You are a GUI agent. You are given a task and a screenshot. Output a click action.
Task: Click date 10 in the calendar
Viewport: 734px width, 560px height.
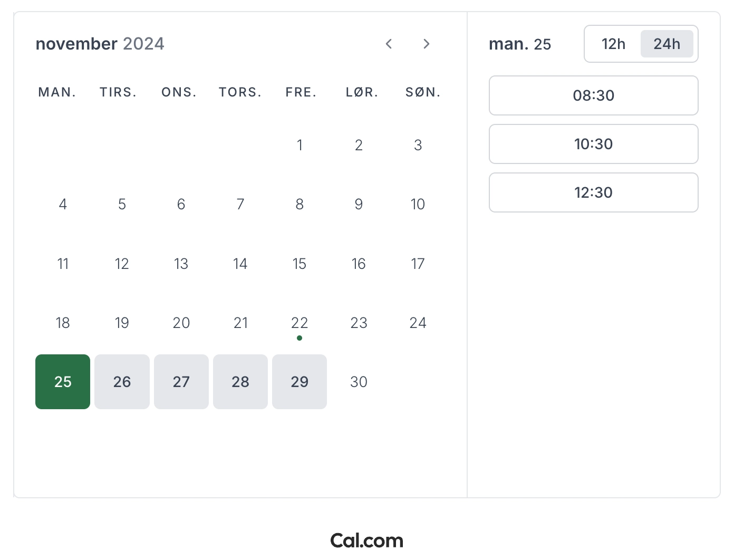(418, 204)
